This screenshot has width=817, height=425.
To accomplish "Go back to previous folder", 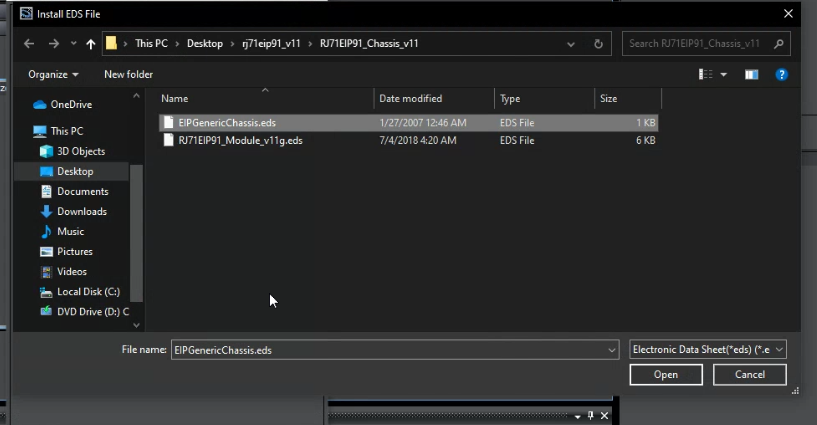I will (x=29, y=44).
